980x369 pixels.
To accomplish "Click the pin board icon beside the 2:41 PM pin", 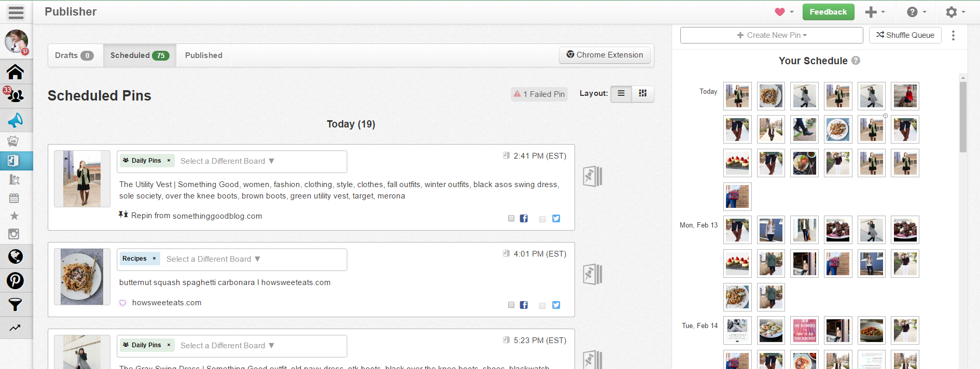I will coord(593,176).
